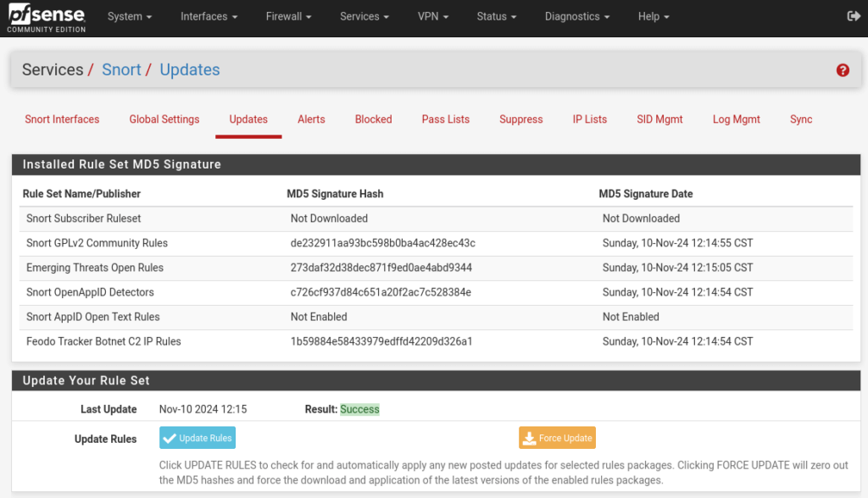Select the Updates tab
868x498 pixels.
[248, 119]
